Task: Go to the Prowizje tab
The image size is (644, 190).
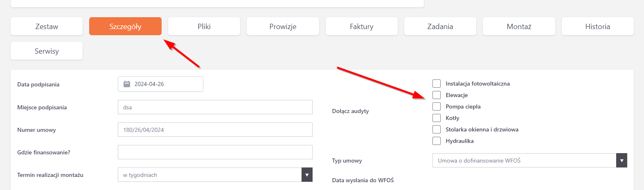Action: (x=283, y=26)
